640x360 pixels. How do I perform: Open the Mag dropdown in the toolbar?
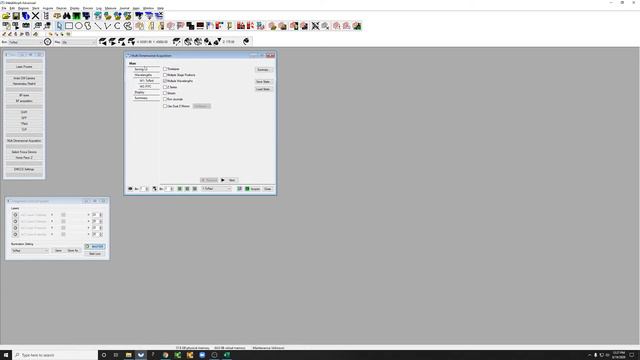tap(78, 42)
